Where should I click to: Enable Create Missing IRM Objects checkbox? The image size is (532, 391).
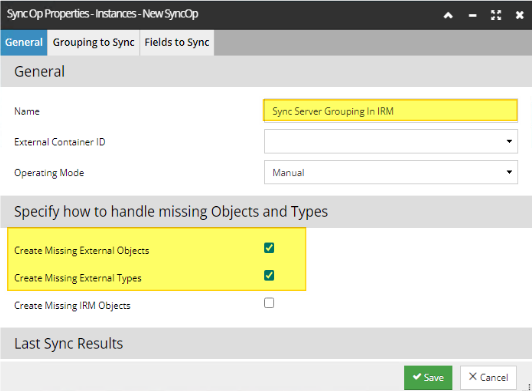(x=269, y=303)
